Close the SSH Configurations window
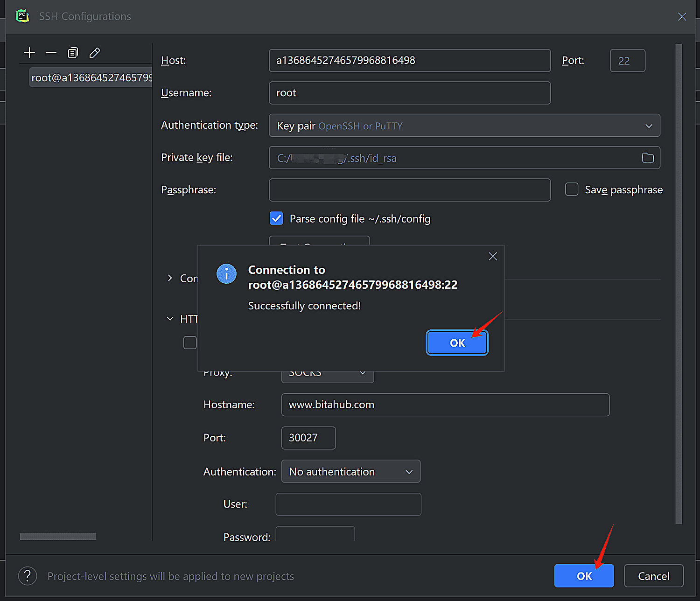700x601 pixels. tap(682, 17)
